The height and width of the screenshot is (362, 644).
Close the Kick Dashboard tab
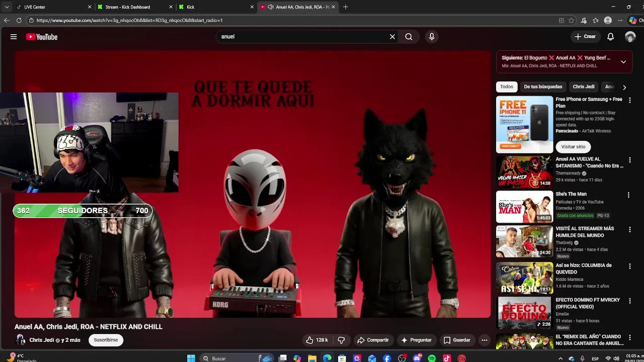[x=171, y=7]
